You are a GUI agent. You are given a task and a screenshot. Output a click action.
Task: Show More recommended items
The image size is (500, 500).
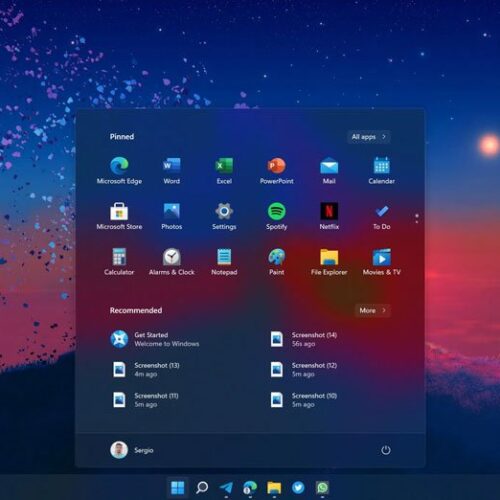click(x=372, y=310)
